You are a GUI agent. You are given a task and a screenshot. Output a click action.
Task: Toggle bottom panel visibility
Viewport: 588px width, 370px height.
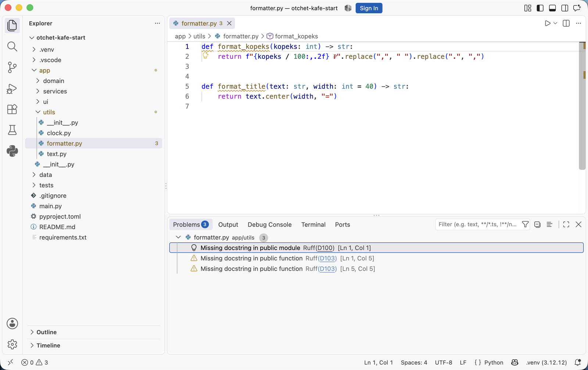(x=552, y=8)
